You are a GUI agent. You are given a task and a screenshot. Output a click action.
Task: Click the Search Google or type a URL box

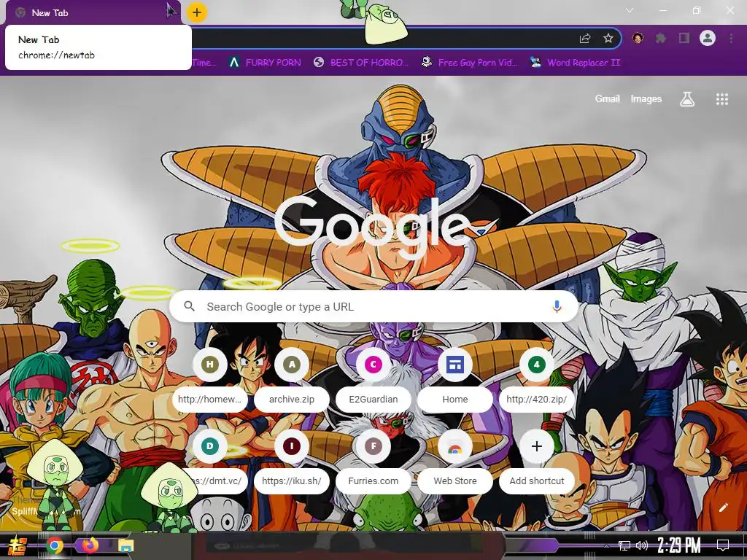coord(374,307)
